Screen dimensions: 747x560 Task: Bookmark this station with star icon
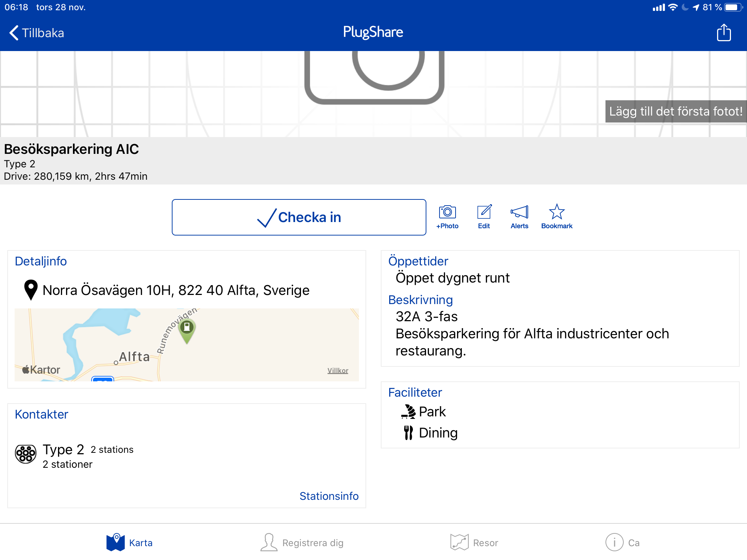pos(557,217)
